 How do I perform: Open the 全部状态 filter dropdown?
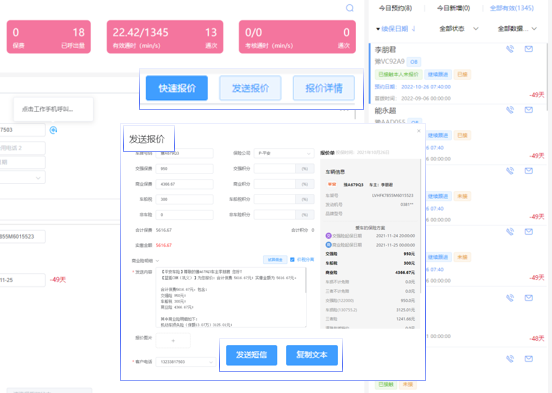(x=459, y=29)
